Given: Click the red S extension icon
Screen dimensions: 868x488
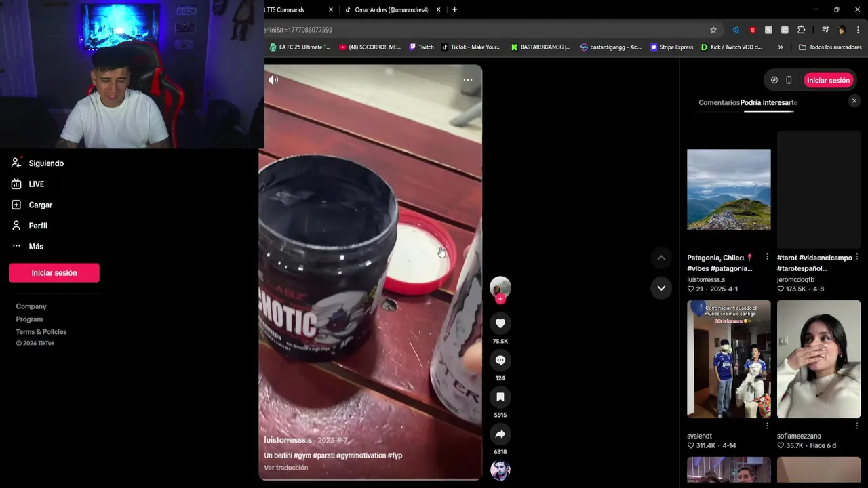Looking at the screenshot, I should click(x=752, y=30).
